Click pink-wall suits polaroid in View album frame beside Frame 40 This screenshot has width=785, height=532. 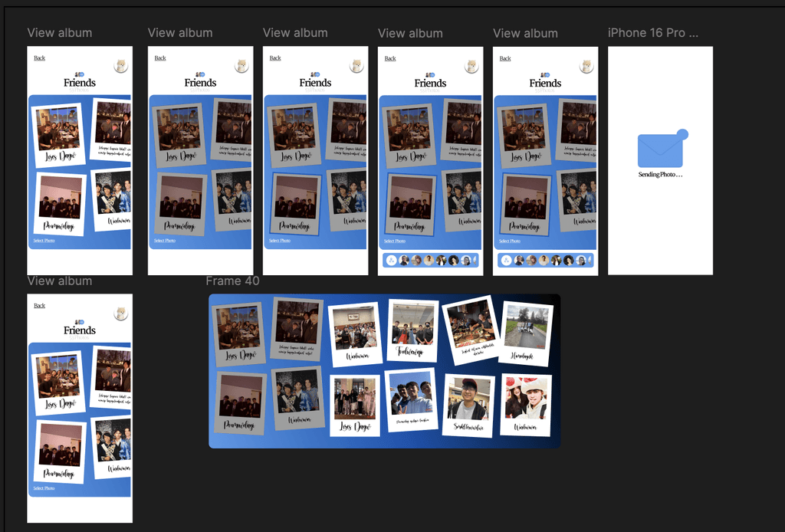click(x=60, y=451)
